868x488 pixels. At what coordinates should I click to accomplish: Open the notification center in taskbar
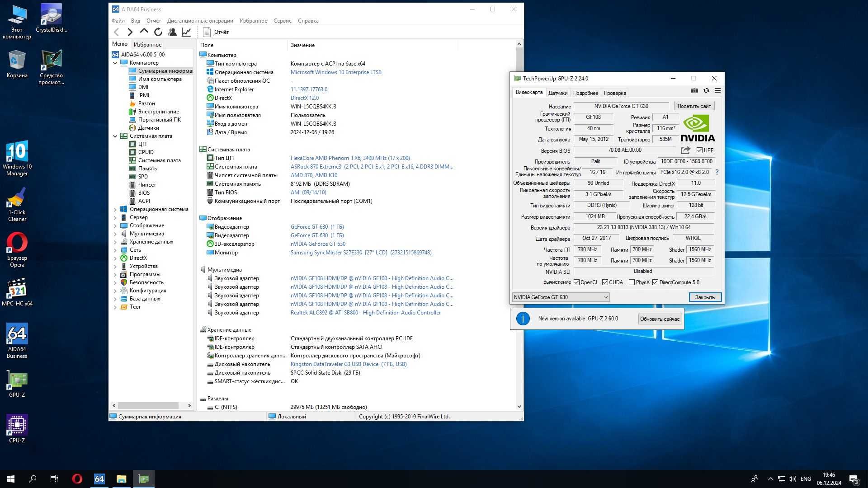(854, 479)
